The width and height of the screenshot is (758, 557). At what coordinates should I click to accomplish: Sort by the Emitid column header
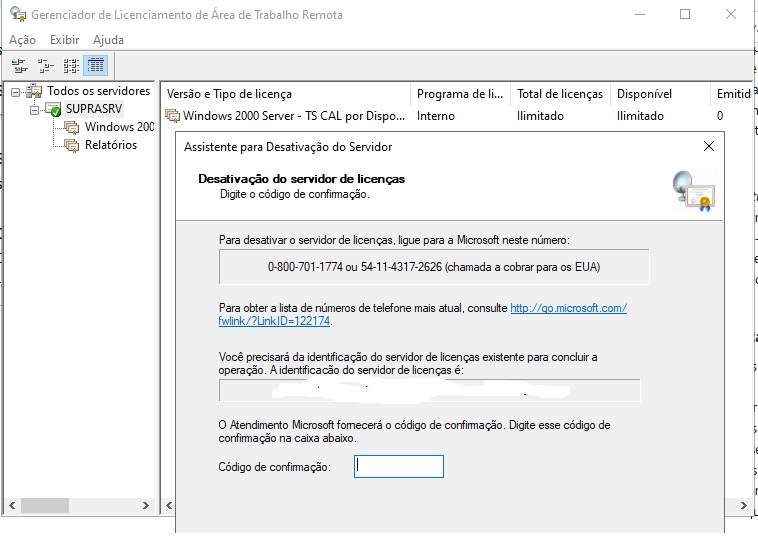(732, 94)
